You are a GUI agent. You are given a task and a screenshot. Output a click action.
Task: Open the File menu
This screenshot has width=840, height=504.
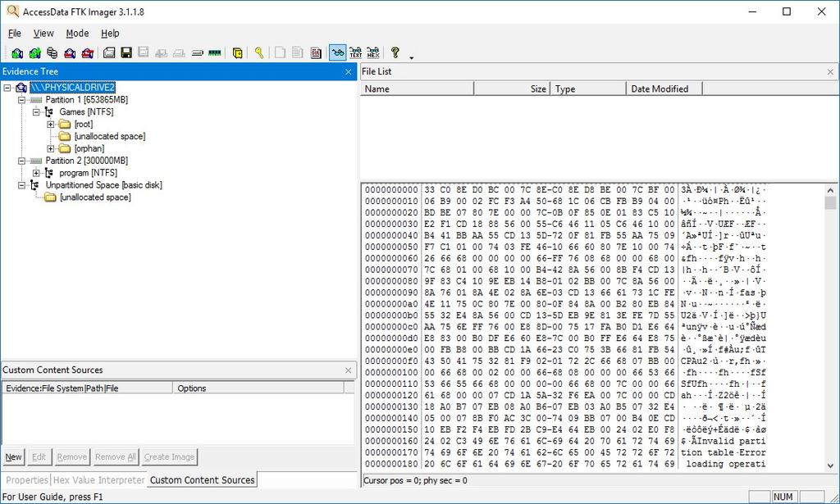[15, 33]
